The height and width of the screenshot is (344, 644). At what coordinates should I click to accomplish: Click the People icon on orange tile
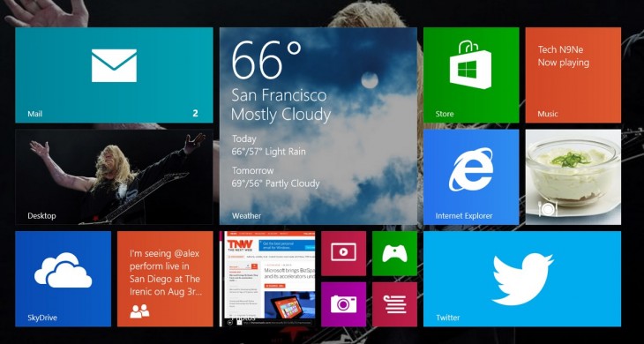click(139, 311)
